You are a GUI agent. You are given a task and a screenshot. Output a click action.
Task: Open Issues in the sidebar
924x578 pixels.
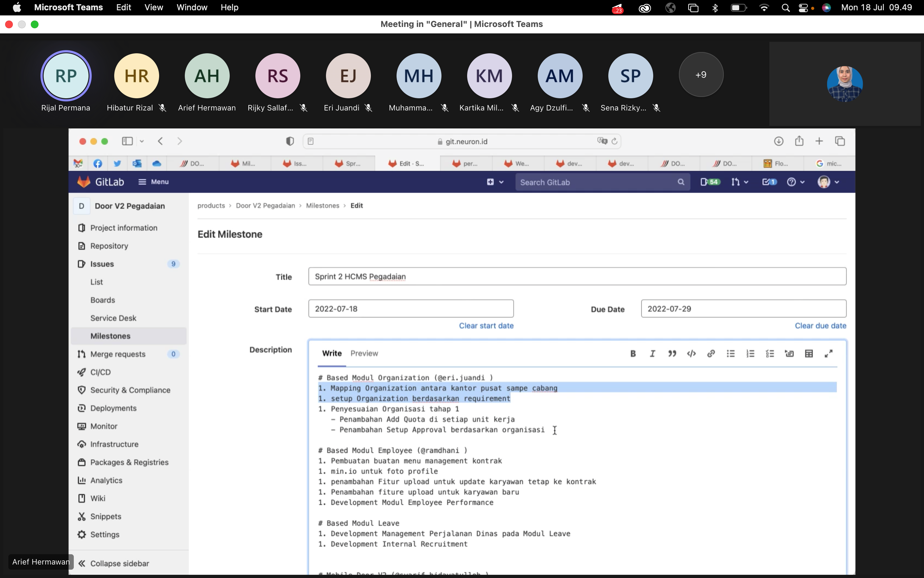[128, 264]
